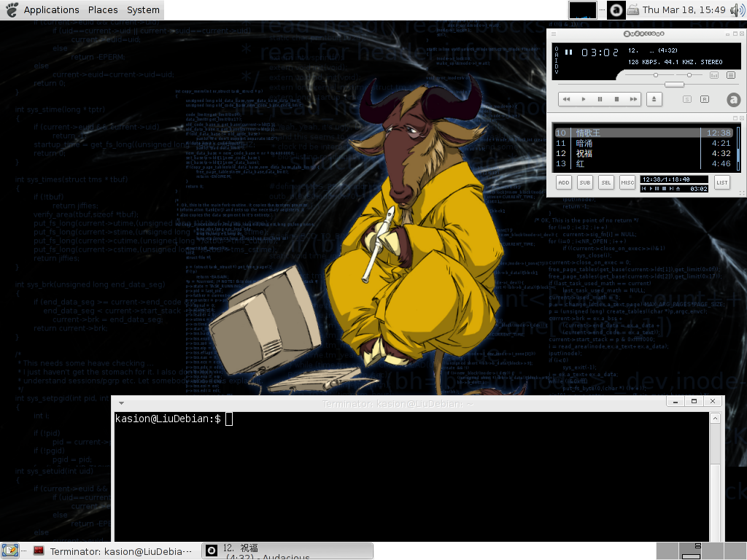Click the GNOME foot logo icon
This screenshot has width=747, height=560.
click(12, 9)
